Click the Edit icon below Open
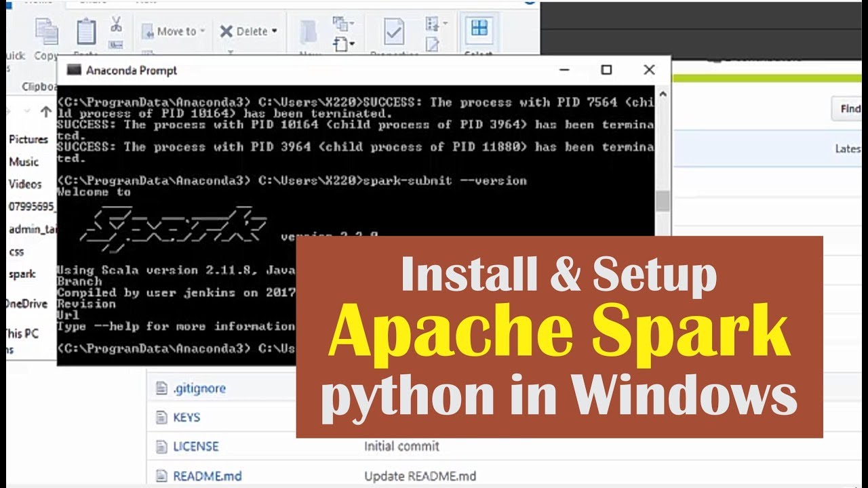Viewport: 868px width, 488px height. [x=432, y=44]
